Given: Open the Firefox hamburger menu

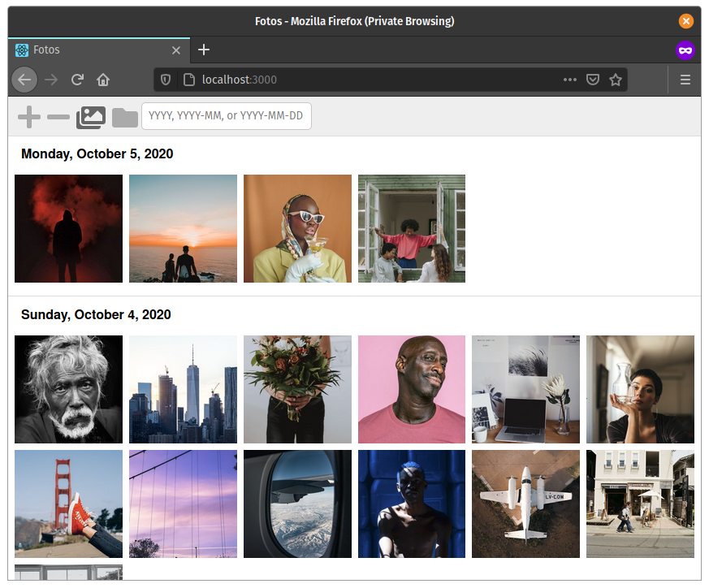Looking at the screenshot, I should pyautogui.click(x=685, y=80).
